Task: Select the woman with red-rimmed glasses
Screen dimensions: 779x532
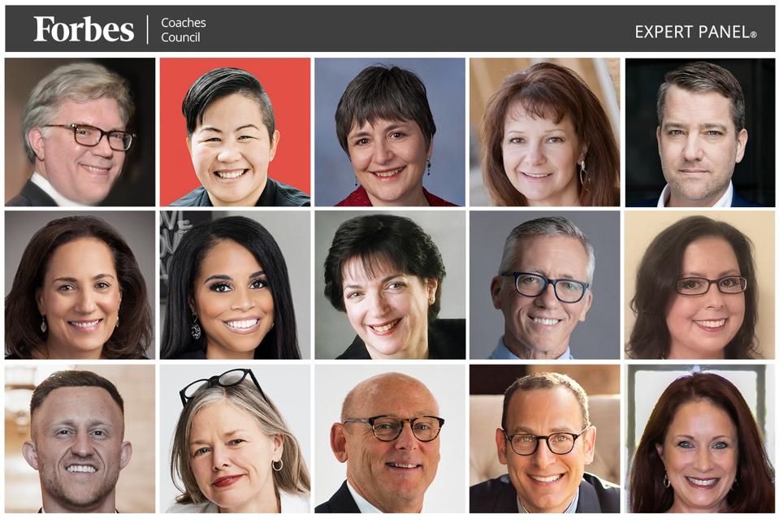Action: 700,285
